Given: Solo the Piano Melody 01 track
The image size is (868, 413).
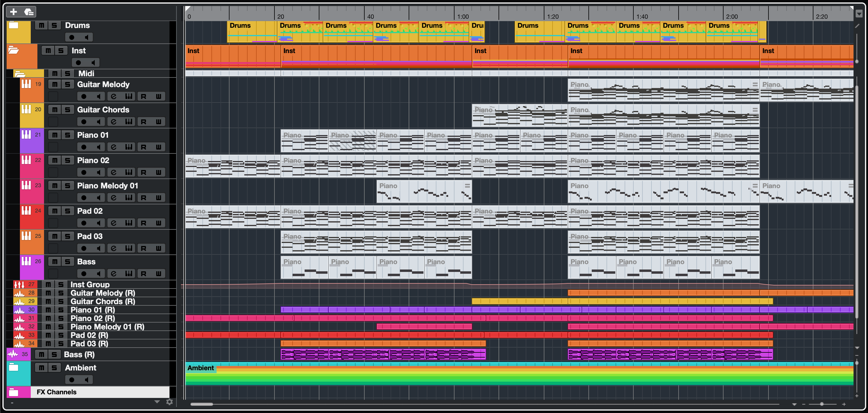Looking at the screenshot, I should (x=68, y=186).
